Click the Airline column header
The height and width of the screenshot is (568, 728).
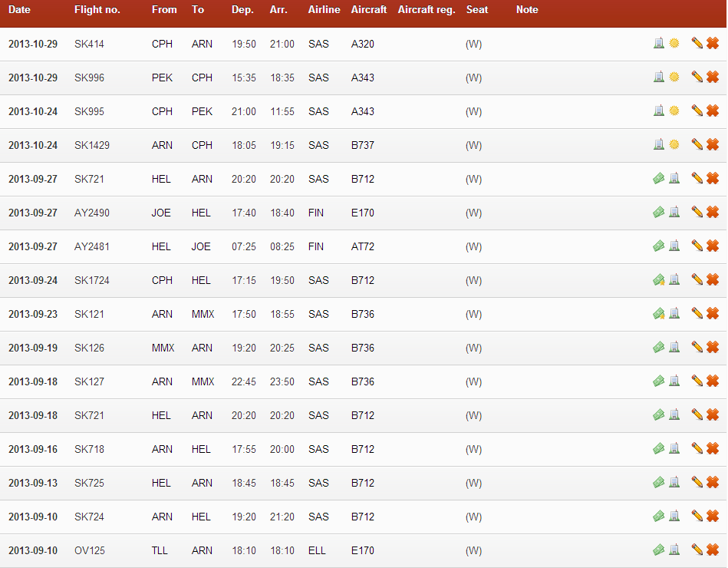click(x=324, y=10)
